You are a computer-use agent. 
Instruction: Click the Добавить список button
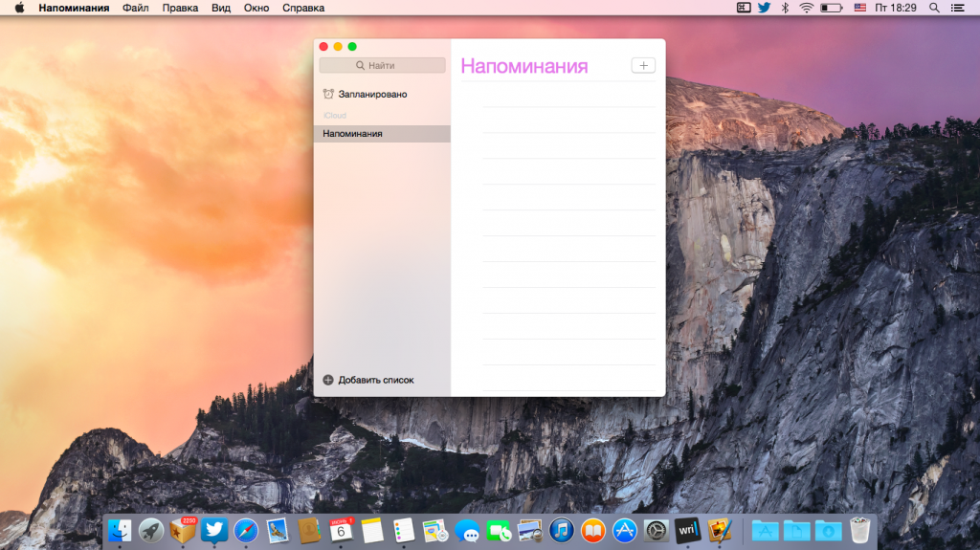[368, 380]
